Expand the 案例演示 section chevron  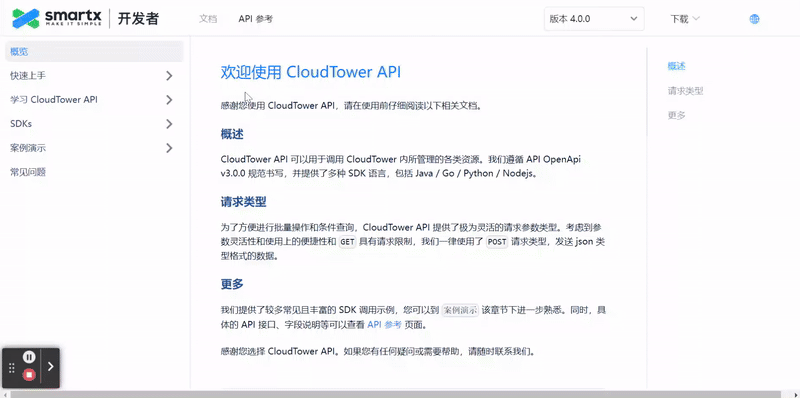click(x=169, y=148)
